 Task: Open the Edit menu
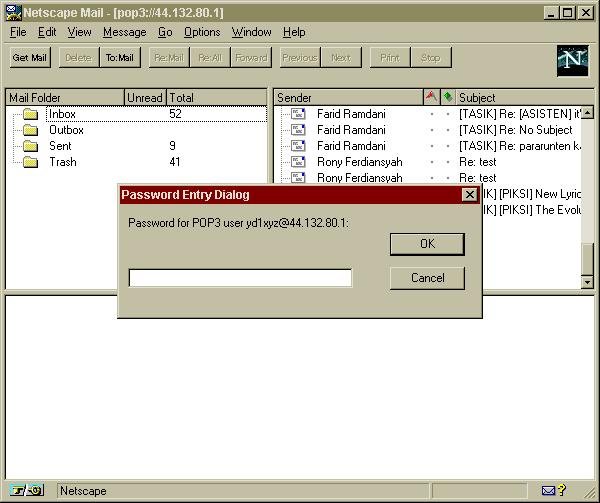point(47,32)
